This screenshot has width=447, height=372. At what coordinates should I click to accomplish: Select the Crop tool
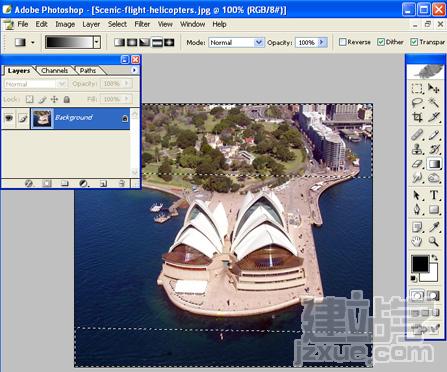(x=417, y=117)
